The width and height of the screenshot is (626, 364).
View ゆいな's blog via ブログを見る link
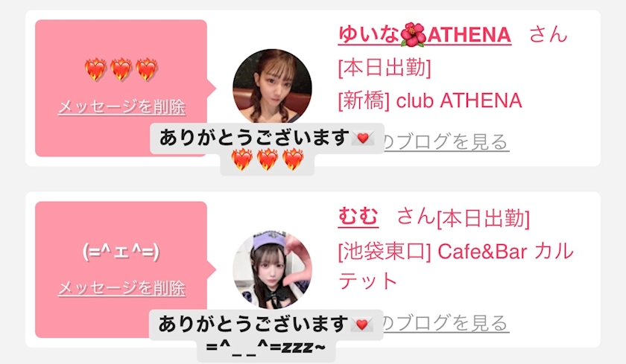point(445,141)
